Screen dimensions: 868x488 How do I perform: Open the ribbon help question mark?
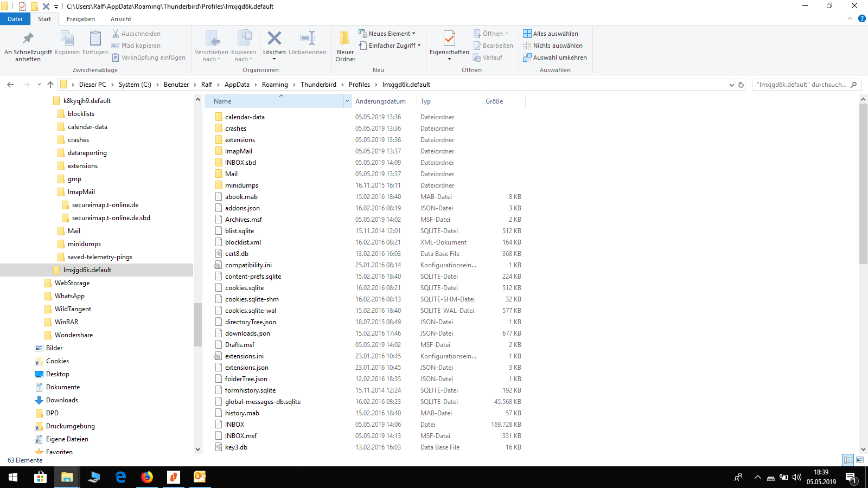861,18
